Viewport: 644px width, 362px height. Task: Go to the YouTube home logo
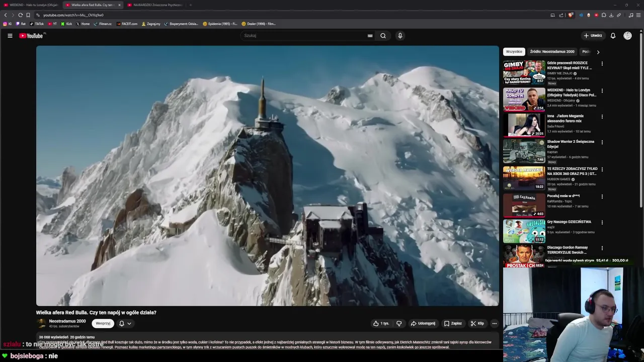coord(31,36)
